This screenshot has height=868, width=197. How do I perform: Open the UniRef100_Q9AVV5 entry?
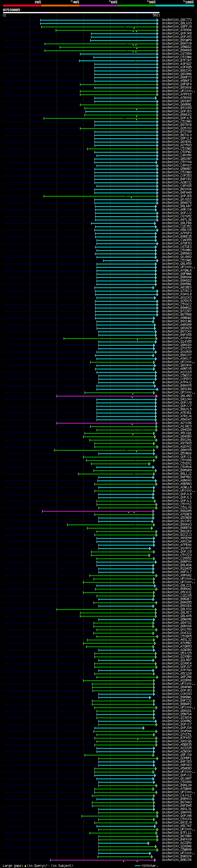click(176, 450)
